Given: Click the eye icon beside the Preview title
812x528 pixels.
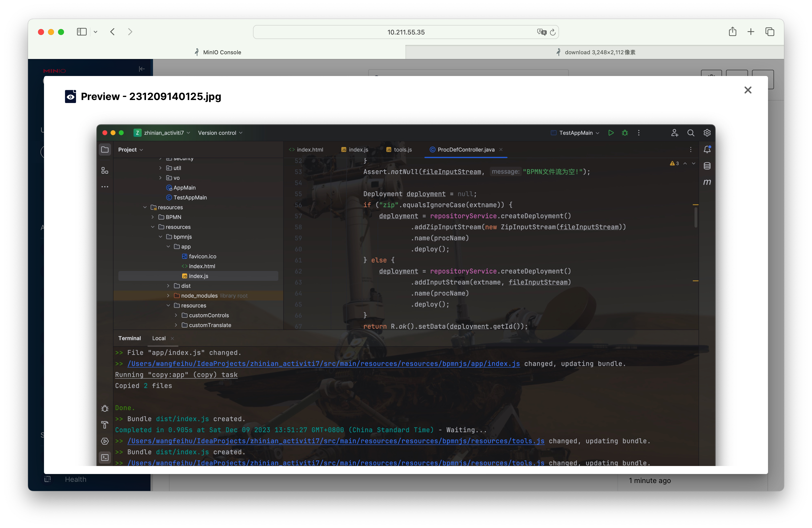Looking at the screenshot, I should (x=70, y=96).
